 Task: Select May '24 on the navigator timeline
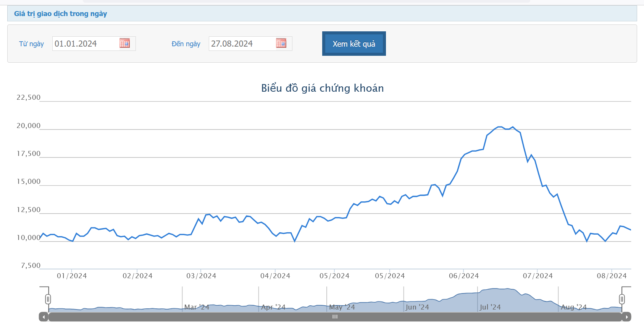342,307
